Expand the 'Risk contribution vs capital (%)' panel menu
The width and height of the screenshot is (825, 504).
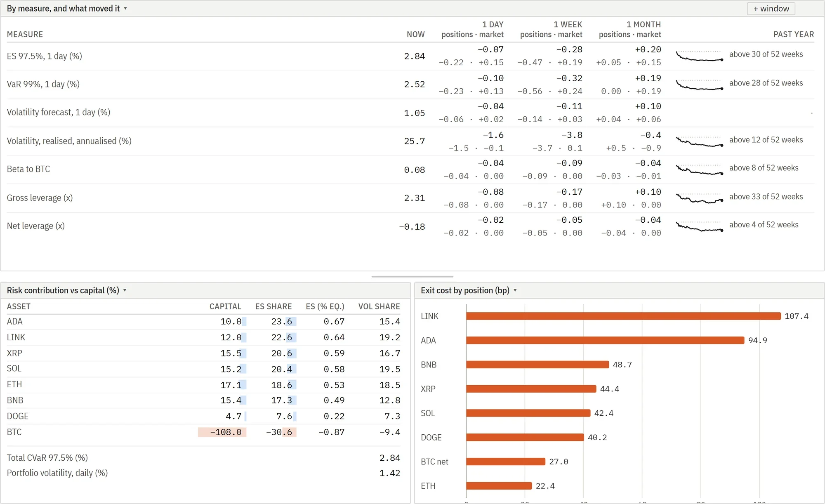(x=67, y=290)
